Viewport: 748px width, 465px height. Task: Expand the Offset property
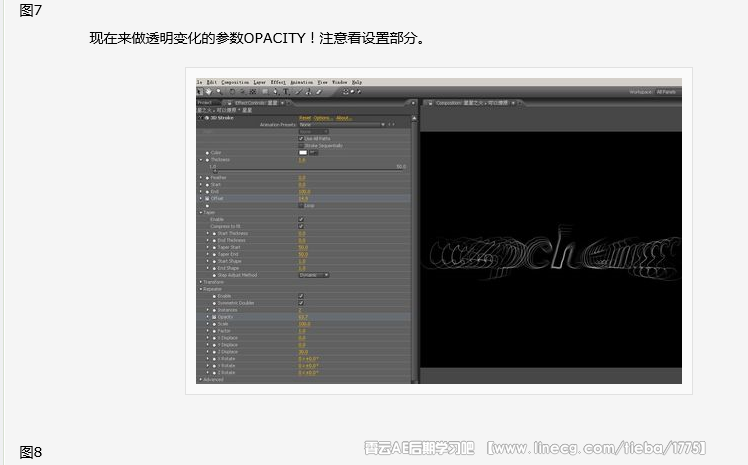(x=201, y=198)
